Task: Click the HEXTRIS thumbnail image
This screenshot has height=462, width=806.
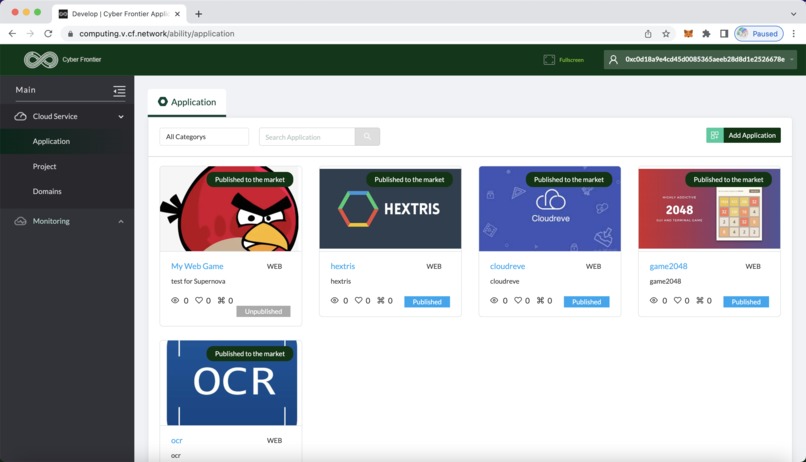Action: [390, 209]
